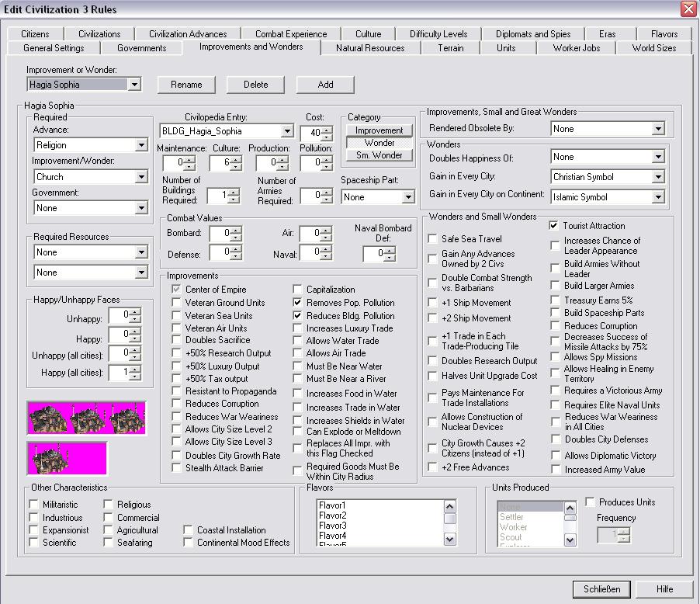Click the Rename button
Image resolution: width=700 pixels, height=604 pixels.
[186, 85]
